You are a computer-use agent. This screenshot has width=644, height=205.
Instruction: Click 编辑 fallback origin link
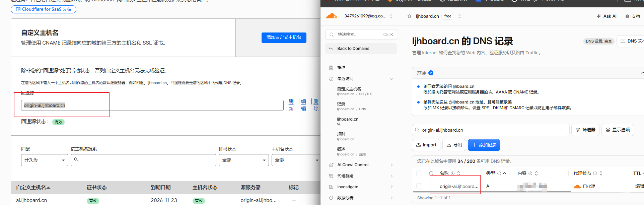tap(303, 105)
